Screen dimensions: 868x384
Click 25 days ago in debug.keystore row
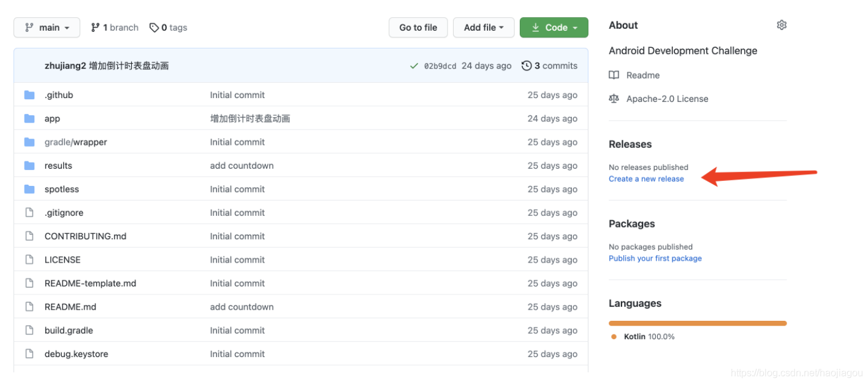tap(552, 354)
